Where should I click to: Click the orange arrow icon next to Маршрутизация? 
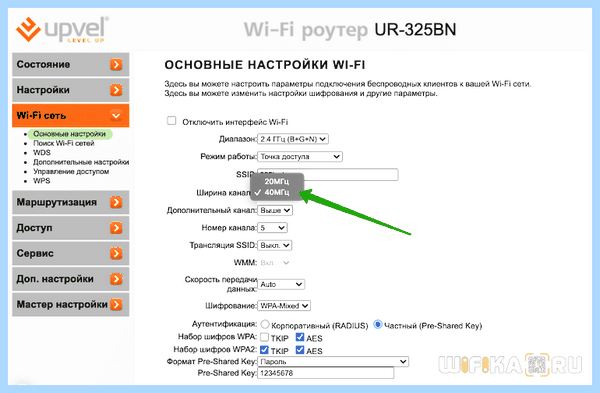116,202
